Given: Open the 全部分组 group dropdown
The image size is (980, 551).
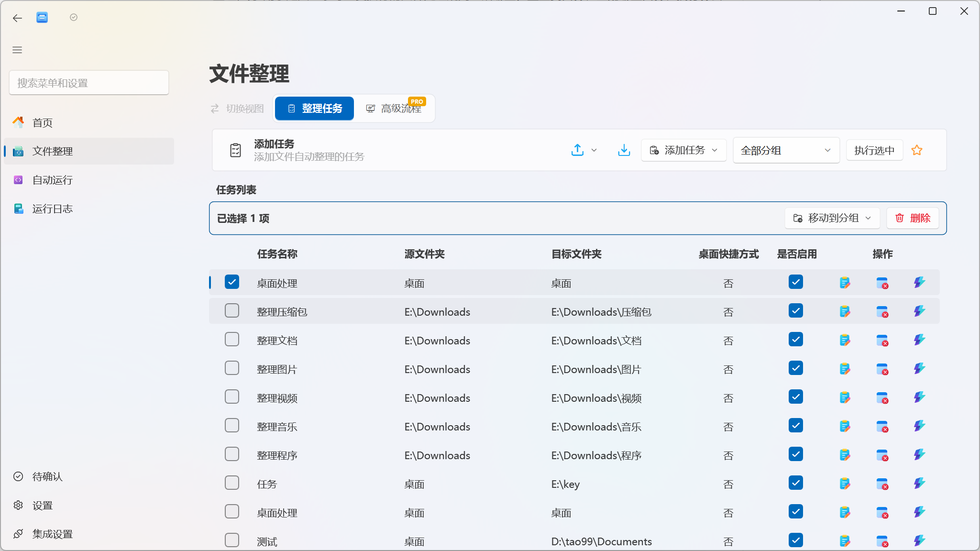Looking at the screenshot, I should (x=786, y=150).
